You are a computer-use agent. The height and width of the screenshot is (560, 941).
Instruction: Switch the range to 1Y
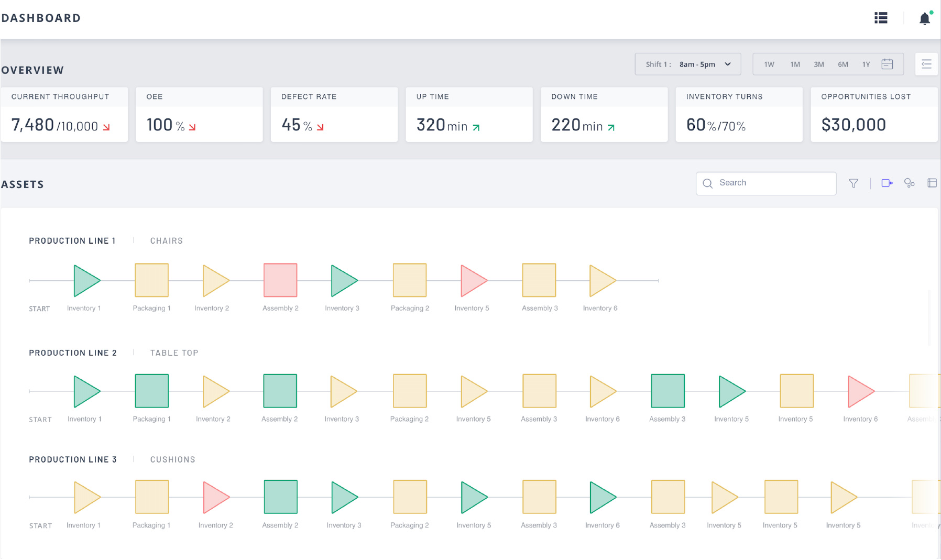(866, 64)
